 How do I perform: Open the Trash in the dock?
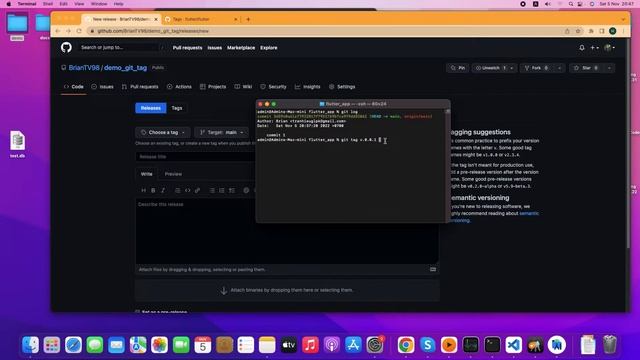tap(609, 345)
